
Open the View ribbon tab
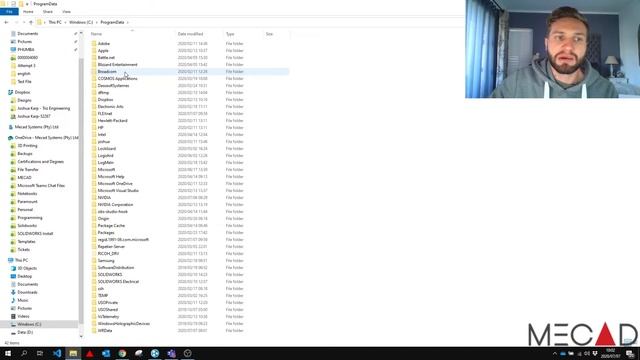(x=67, y=11)
